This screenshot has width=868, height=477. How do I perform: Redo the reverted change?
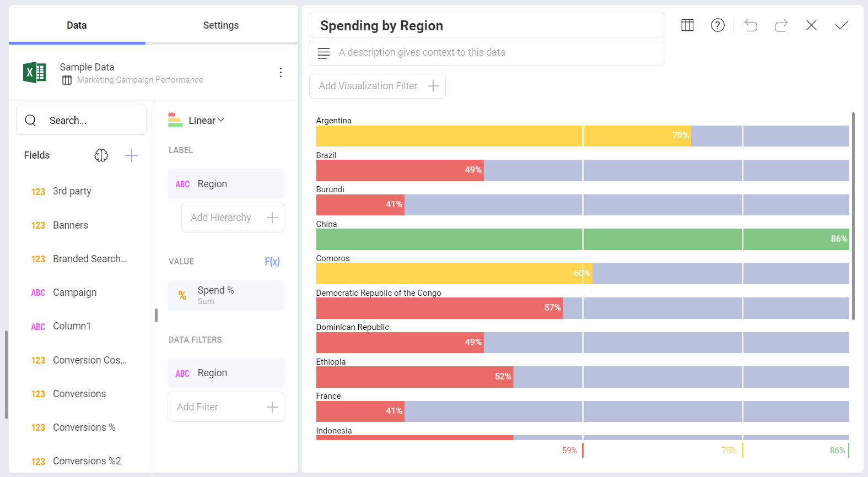point(781,25)
